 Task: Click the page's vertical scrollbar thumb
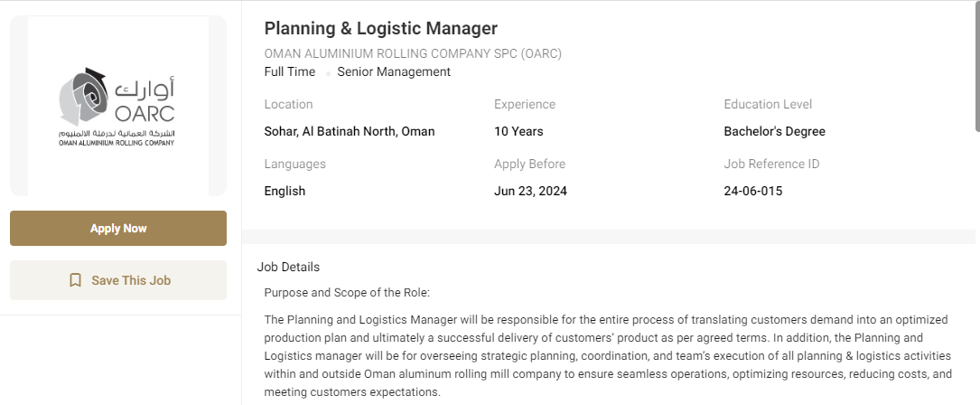pos(977,66)
